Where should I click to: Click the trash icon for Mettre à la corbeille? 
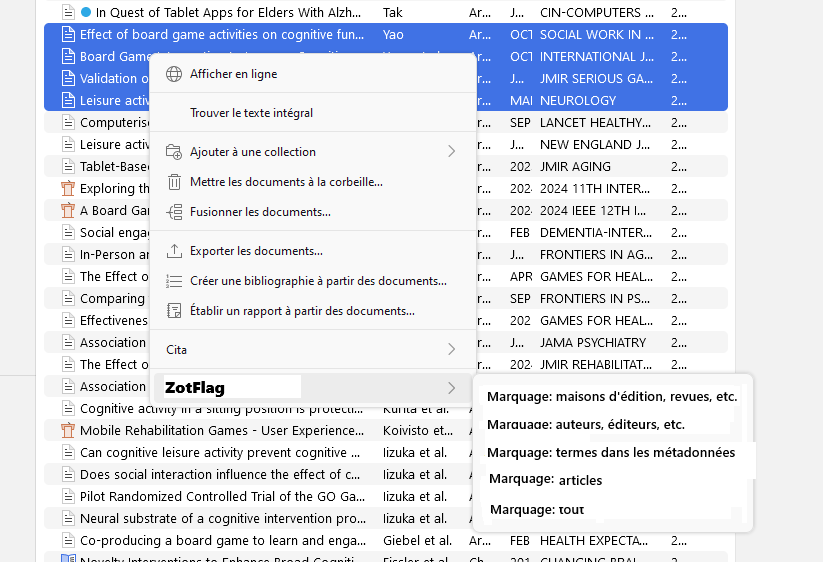174,182
